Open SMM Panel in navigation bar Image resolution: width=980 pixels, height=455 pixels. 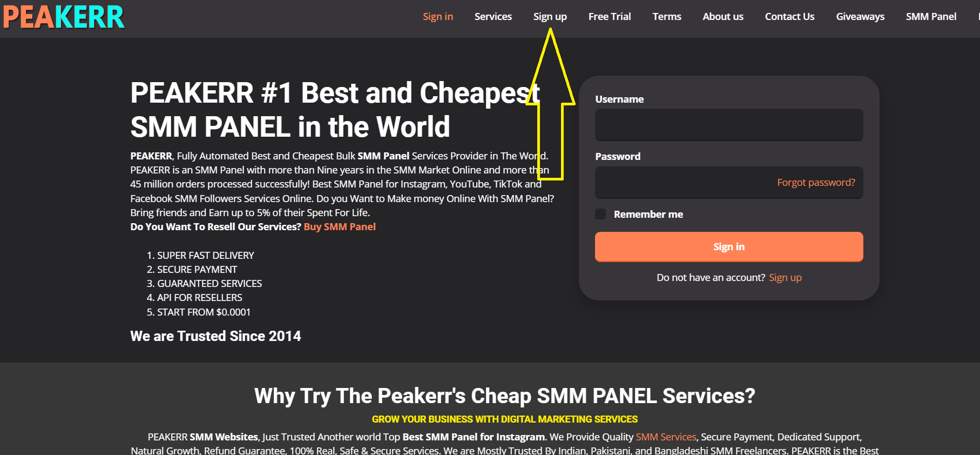[x=931, y=17]
